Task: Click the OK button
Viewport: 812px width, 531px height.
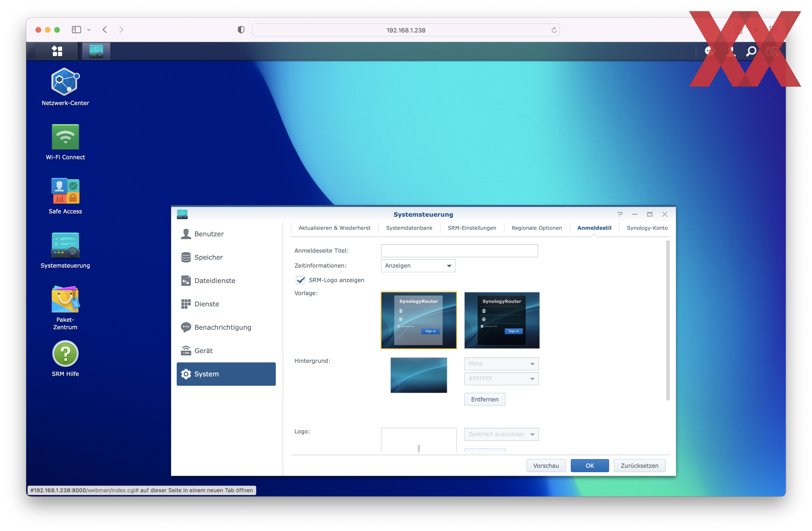Action: point(590,465)
